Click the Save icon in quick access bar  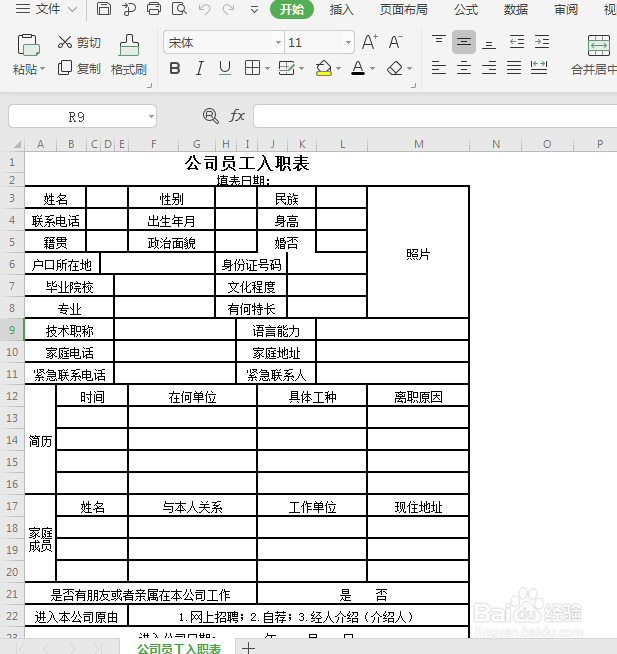103,9
